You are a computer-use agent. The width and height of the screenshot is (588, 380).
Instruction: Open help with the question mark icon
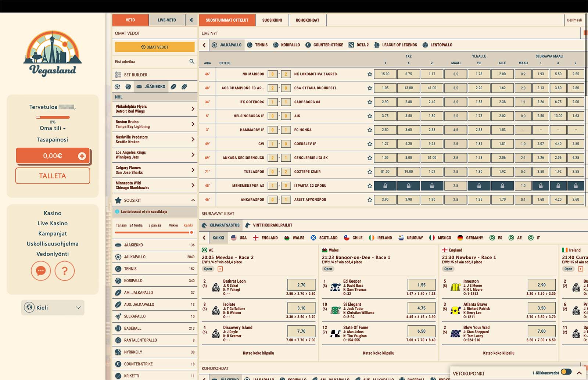[x=65, y=271]
